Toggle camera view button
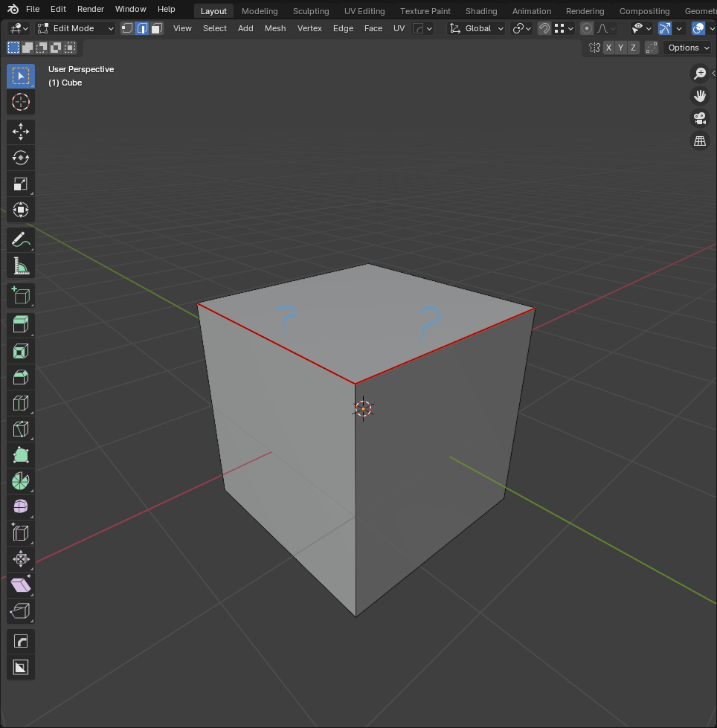Viewport: 717px width, 728px height. (x=699, y=118)
